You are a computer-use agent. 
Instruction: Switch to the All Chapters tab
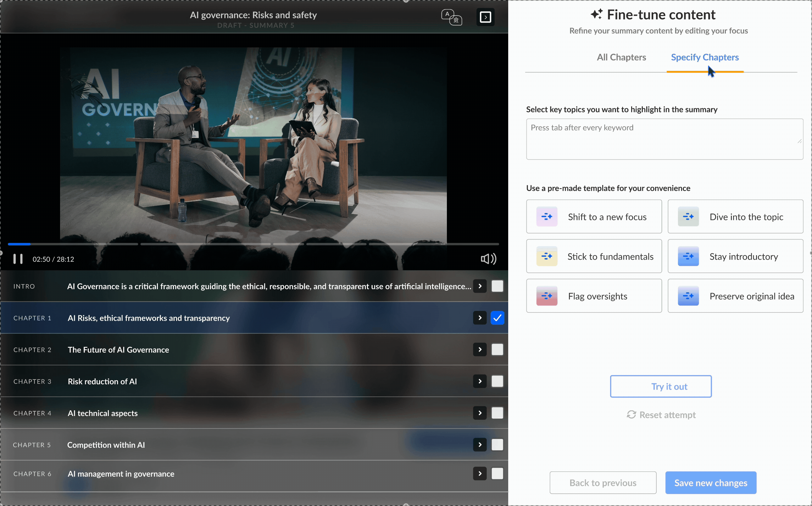(621, 57)
